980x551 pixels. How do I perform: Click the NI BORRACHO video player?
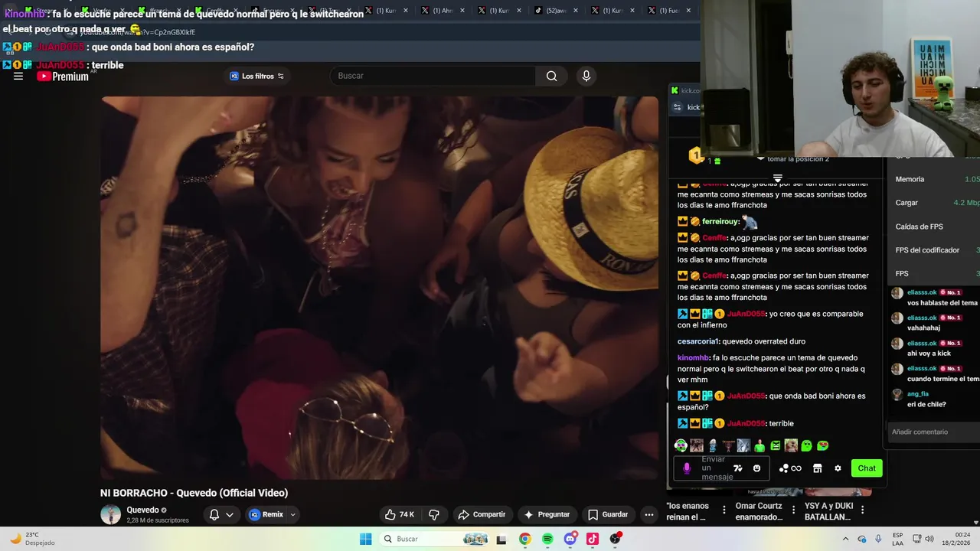coord(379,287)
